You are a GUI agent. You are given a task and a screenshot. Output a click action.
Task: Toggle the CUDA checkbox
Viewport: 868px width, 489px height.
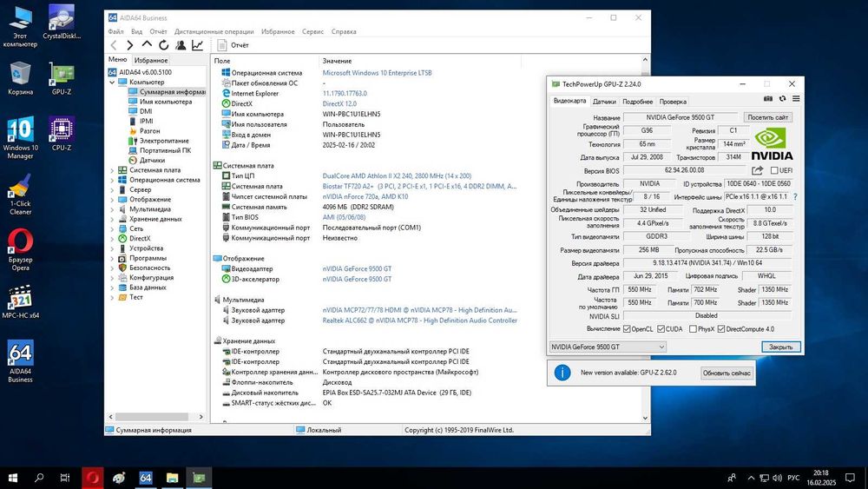pos(661,329)
